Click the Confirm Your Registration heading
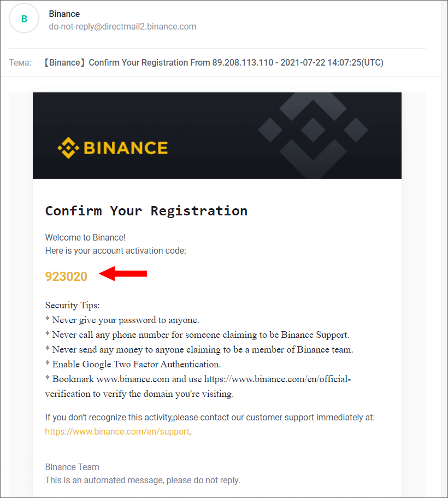448x498 pixels. click(146, 211)
